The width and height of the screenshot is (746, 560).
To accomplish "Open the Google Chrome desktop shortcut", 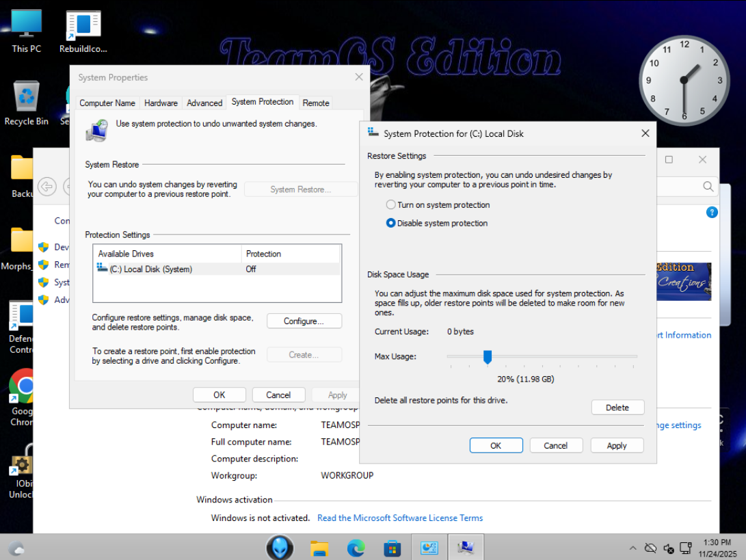I will pos(21,397).
